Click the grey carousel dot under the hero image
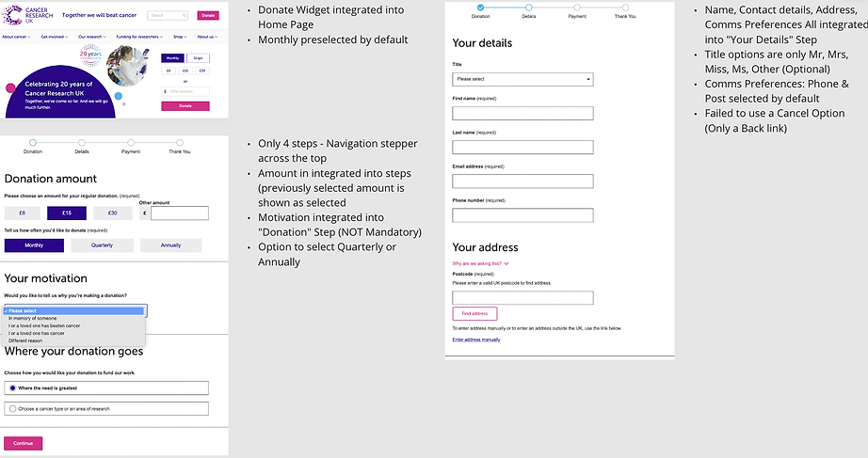868x458 pixels. [x=124, y=104]
